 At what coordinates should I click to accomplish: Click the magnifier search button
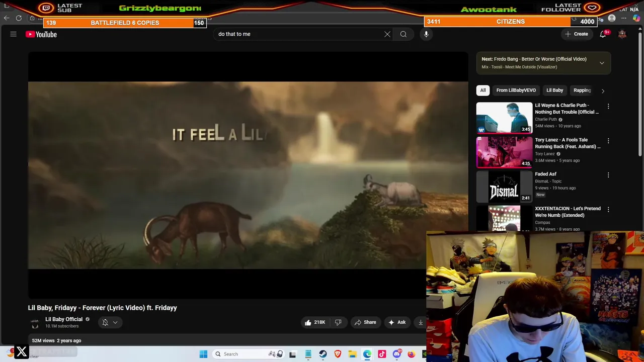coord(404,34)
